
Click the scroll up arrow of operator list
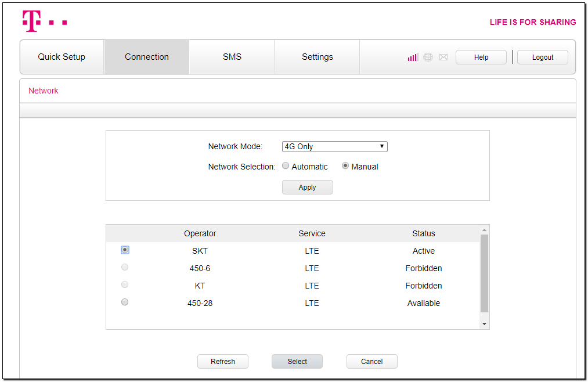point(485,230)
